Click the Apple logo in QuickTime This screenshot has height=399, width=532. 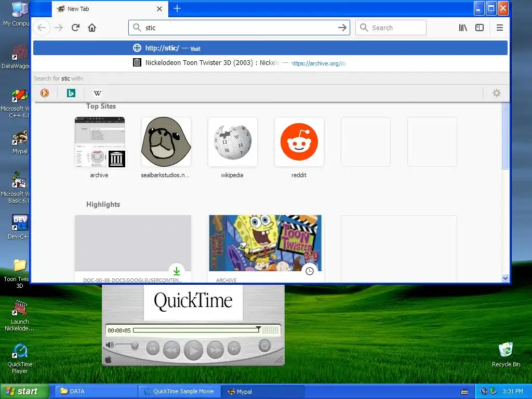tap(108, 360)
